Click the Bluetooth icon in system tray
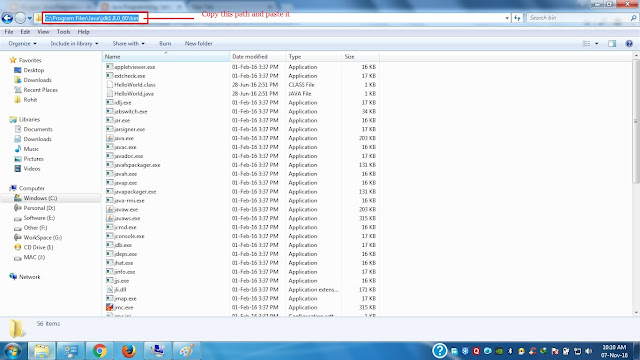 click(510, 351)
